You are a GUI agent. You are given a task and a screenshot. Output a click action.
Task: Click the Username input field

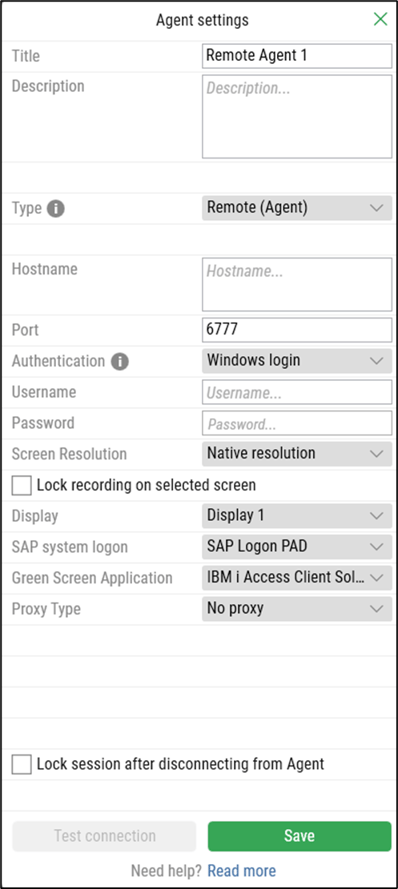point(297,392)
